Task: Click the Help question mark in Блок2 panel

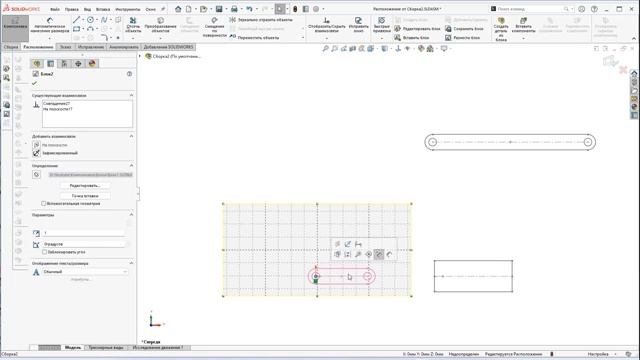Action: pos(129,74)
